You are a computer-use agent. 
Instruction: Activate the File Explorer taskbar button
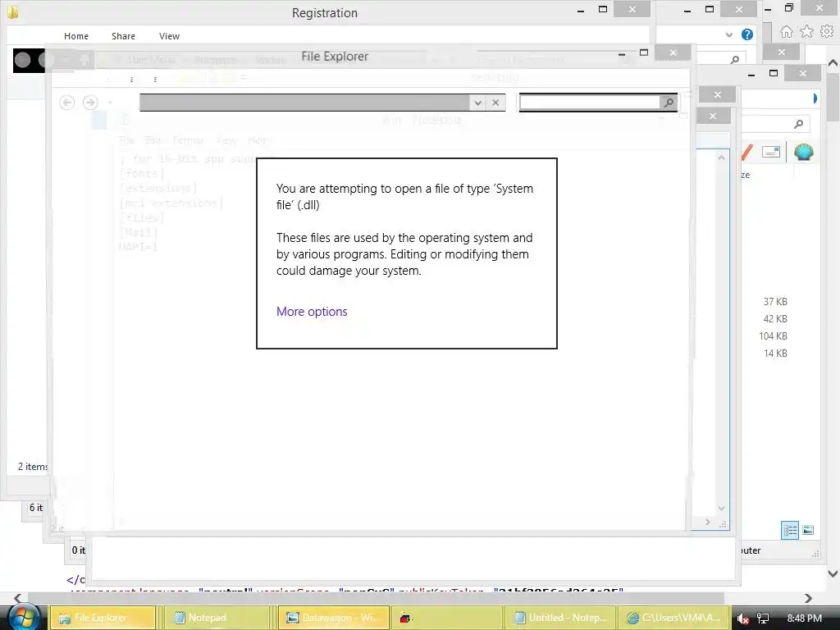pos(103,618)
